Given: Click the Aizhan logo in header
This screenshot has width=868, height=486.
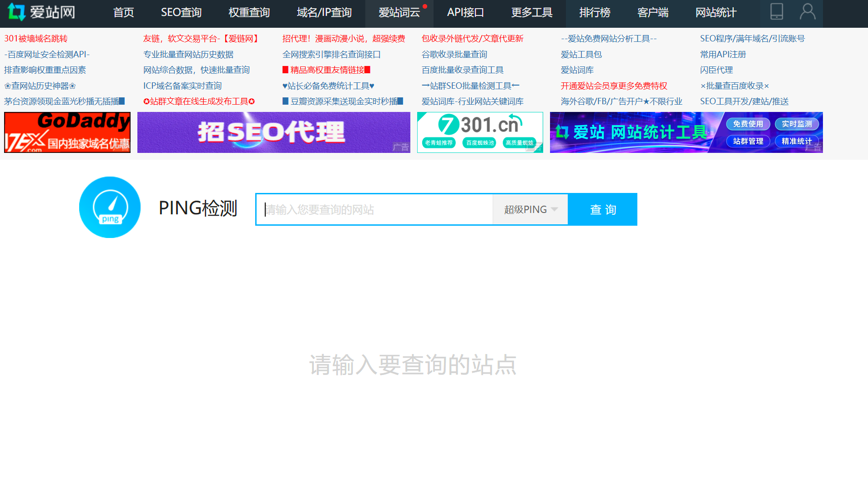Looking at the screenshot, I should (41, 12).
